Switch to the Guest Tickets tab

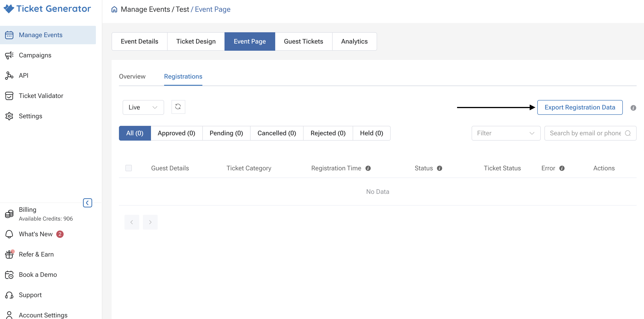(x=303, y=41)
